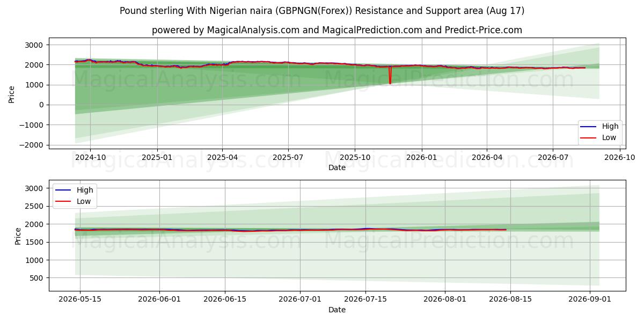Click the blue line sample beside High in the upper legend
Image resolution: width=644 pixels, height=322 pixels.
(589, 127)
